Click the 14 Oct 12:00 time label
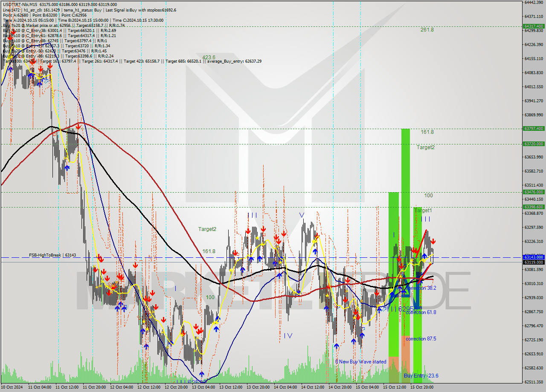This screenshot has width=546, height=392. pos(313,387)
